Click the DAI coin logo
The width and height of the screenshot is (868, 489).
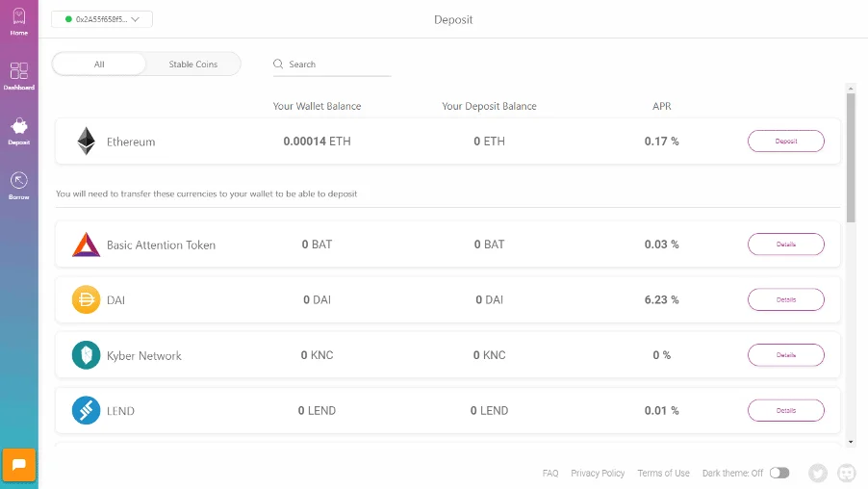pyautogui.click(x=86, y=300)
